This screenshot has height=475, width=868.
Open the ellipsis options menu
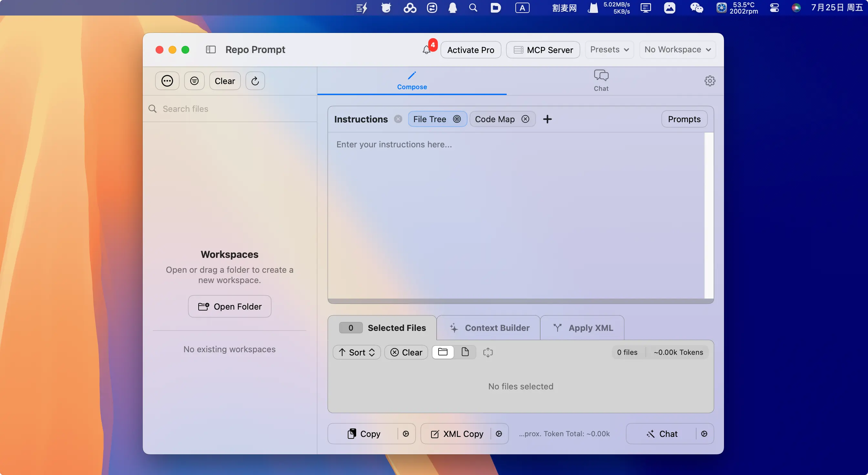tap(167, 81)
